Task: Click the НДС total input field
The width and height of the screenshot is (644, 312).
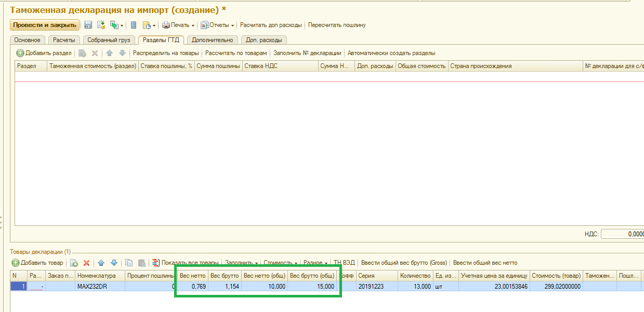Action: point(623,234)
